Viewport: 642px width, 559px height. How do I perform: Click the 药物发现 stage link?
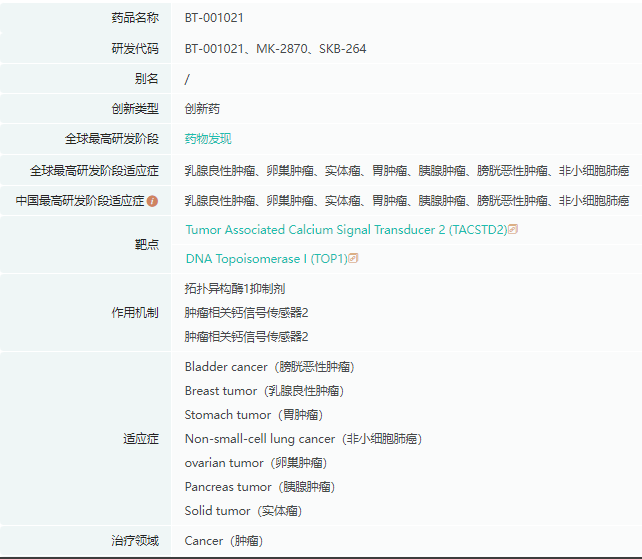[x=208, y=139]
